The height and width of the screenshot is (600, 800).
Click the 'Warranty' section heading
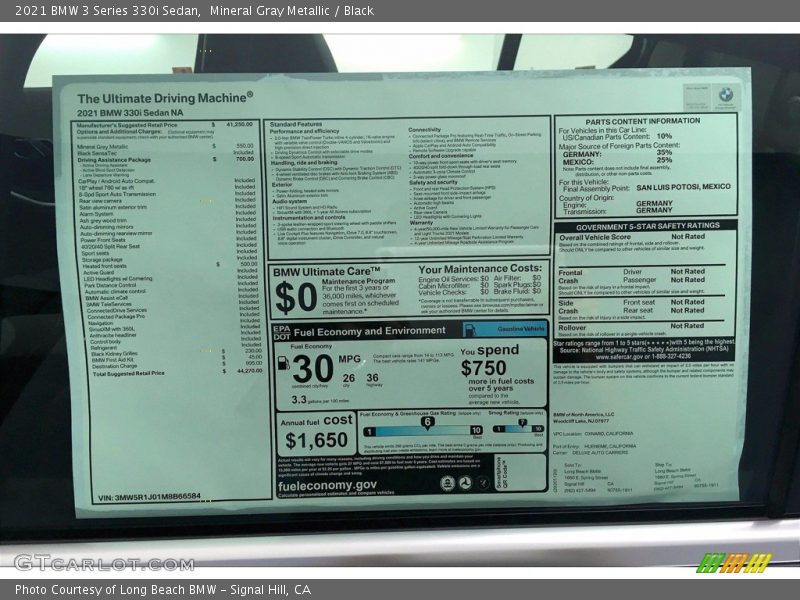point(421,223)
